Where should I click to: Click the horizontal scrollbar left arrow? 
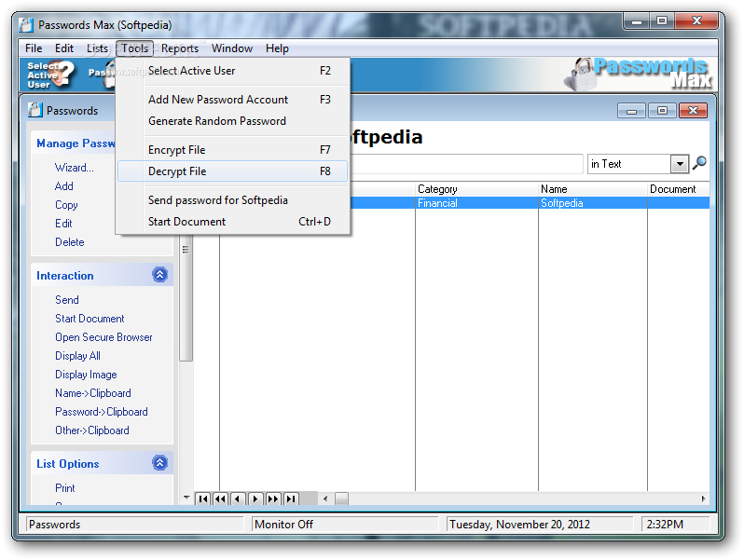[325, 499]
